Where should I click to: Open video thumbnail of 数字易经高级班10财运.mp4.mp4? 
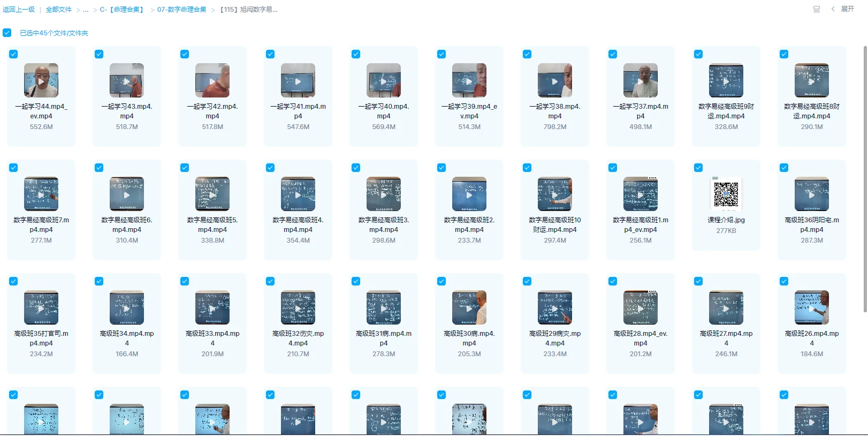pyautogui.click(x=555, y=194)
